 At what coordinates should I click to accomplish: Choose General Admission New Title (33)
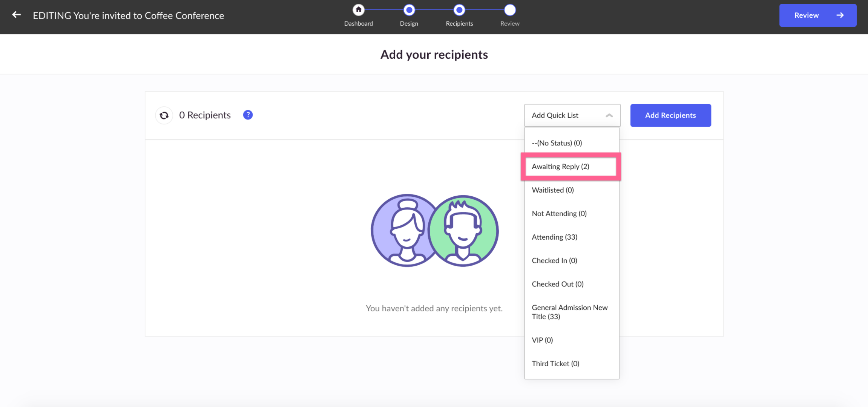click(572, 312)
